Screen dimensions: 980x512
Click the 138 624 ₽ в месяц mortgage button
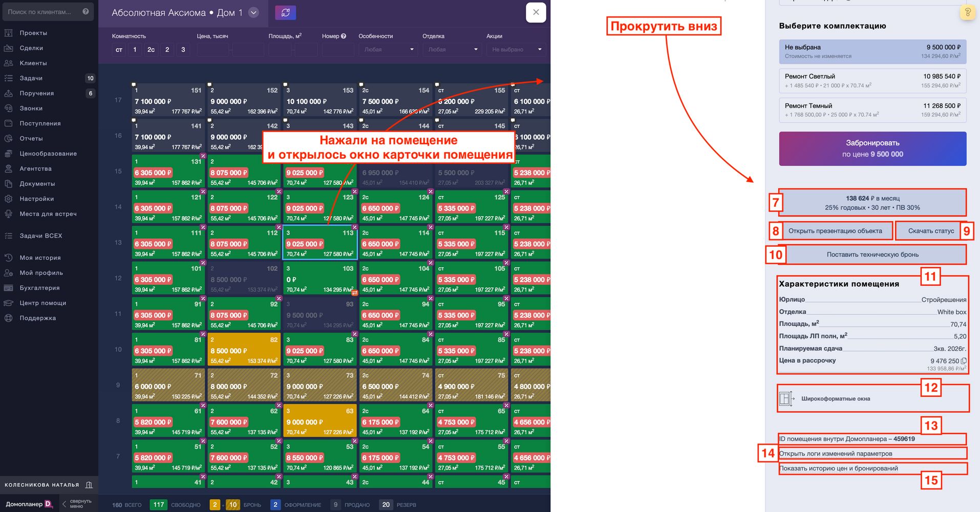pos(872,203)
